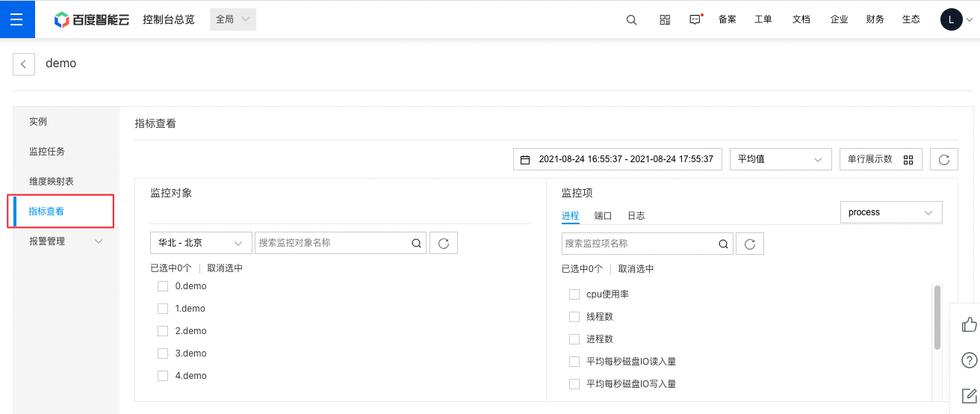Open 工单 in top navigation
The image size is (980, 414).
tap(763, 19)
